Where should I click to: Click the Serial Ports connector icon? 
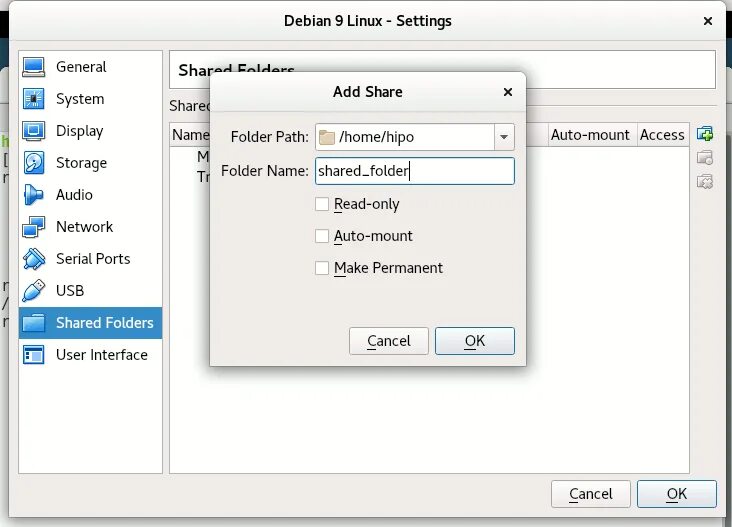(x=34, y=259)
